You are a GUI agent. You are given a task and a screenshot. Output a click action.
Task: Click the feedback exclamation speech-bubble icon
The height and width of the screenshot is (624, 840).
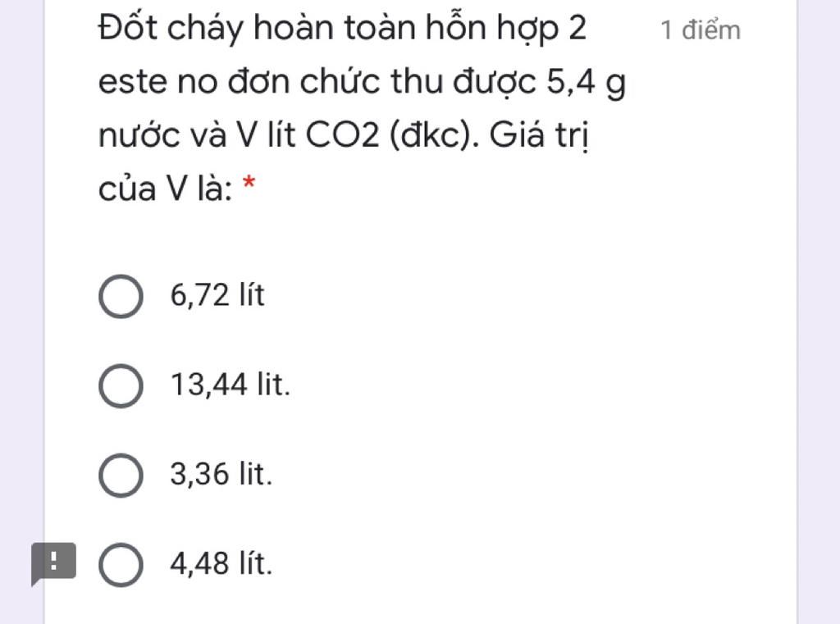tap(53, 564)
